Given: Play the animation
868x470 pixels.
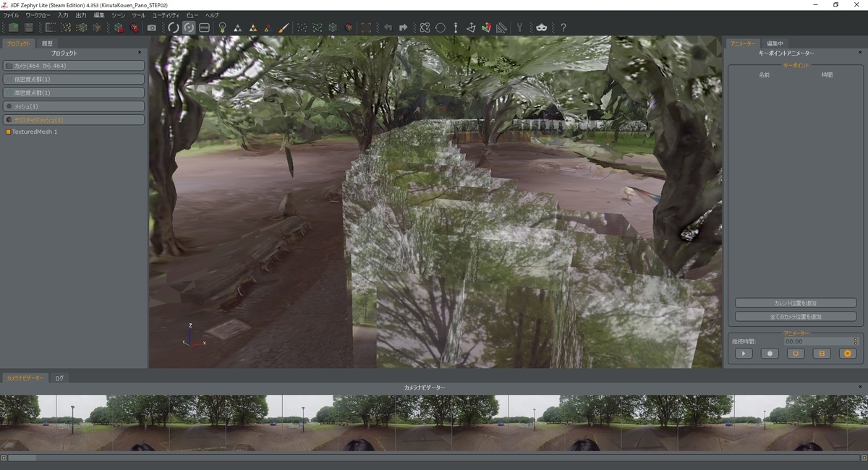Looking at the screenshot, I should pos(744,354).
